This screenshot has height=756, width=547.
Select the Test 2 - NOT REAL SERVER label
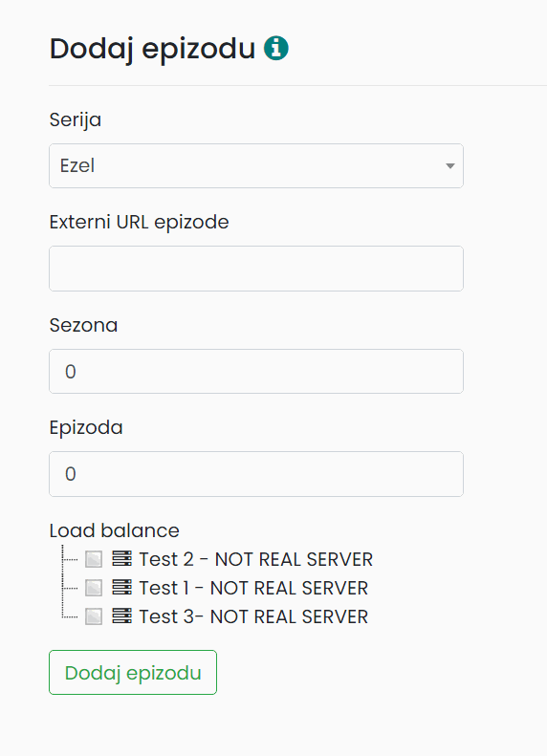tap(255, 559)
